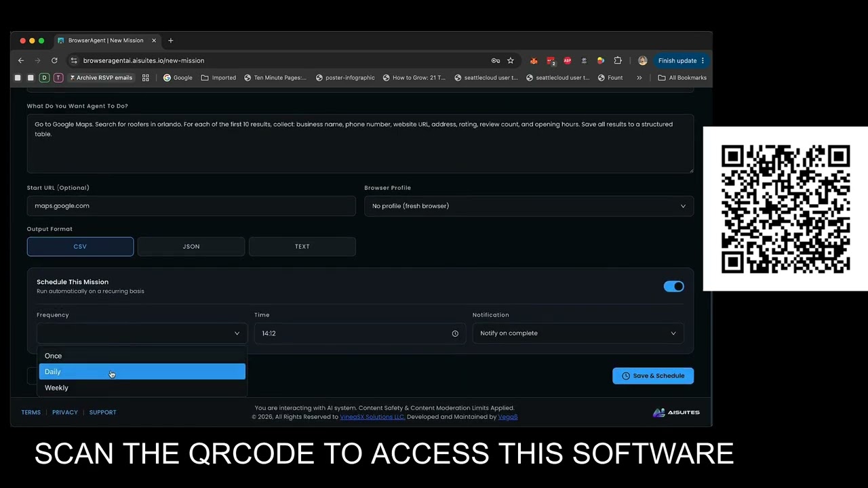Image resolution: width=868 pixels, height=488 pixels.
Task: Open the poster-infographic bookmark
Action: click(x=345, y=78)
